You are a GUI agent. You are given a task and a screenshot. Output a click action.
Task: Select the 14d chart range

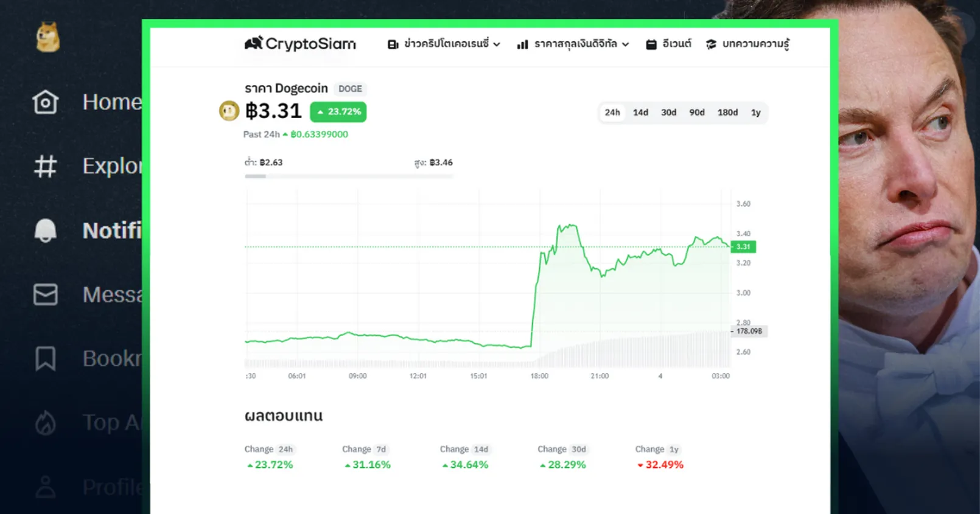point(640,113)
